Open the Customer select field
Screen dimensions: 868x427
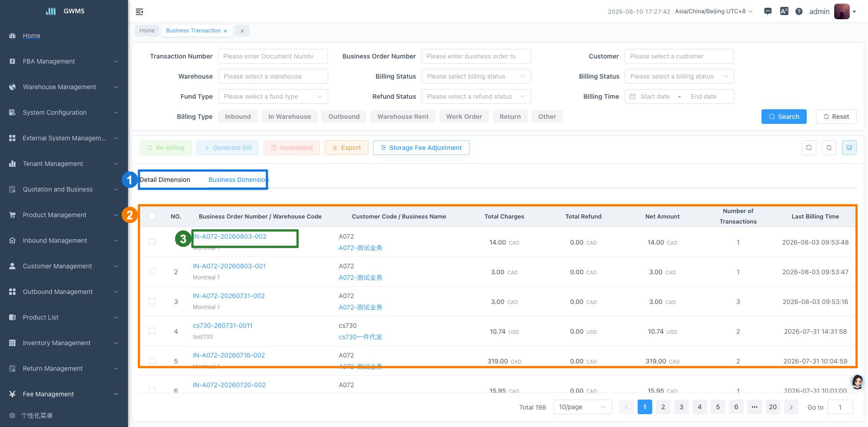pos(679,56)
